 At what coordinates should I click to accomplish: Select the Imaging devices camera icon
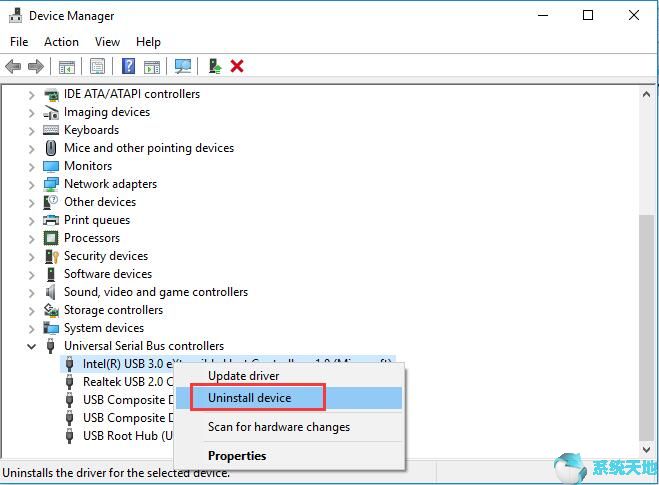pyautogui.click(x=51, y=112)
